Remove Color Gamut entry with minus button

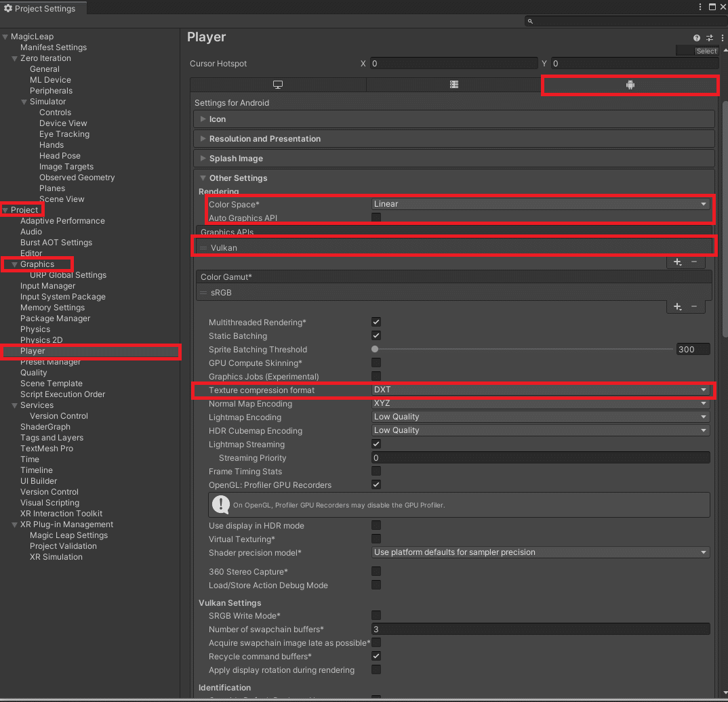[x=694, y=307]
